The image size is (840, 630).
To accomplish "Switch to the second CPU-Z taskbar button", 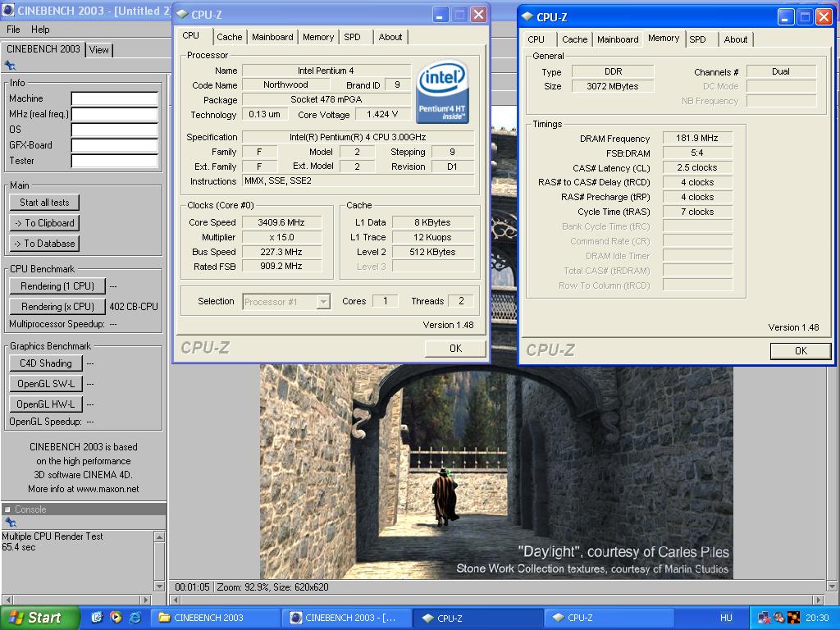I will (609, 618).
